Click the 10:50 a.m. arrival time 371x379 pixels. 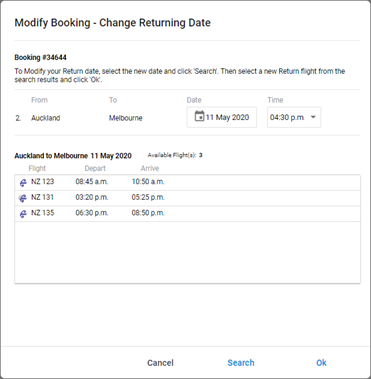click(148, 182)
